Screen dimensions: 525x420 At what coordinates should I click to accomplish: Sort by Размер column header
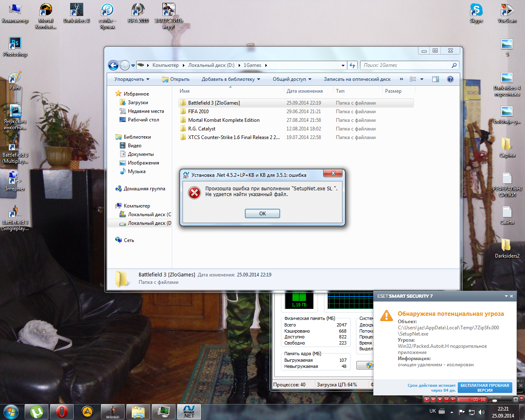[399, 91]
